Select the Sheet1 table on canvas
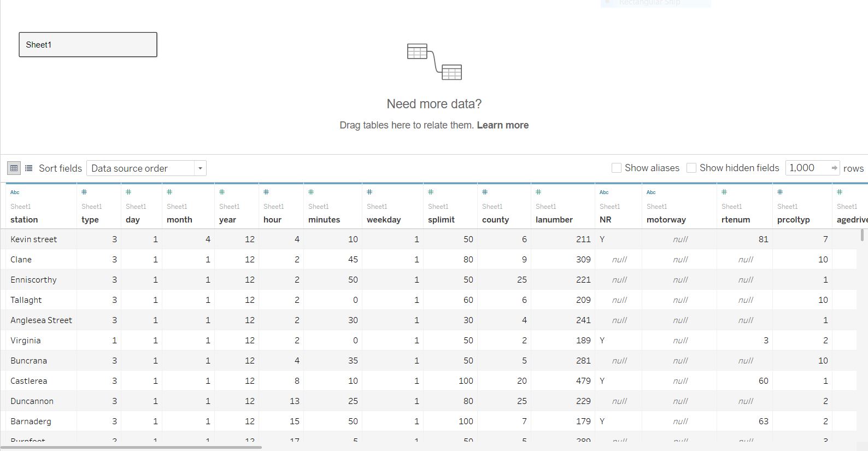The image size is (868, 451). click(x=88, y=45)
